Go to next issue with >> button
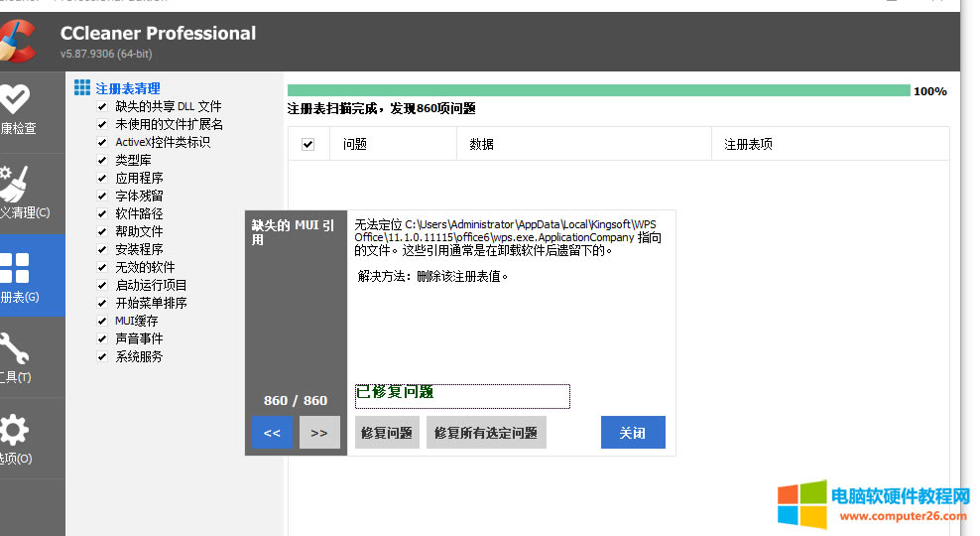Screen dimensions: 980x536 319,433
